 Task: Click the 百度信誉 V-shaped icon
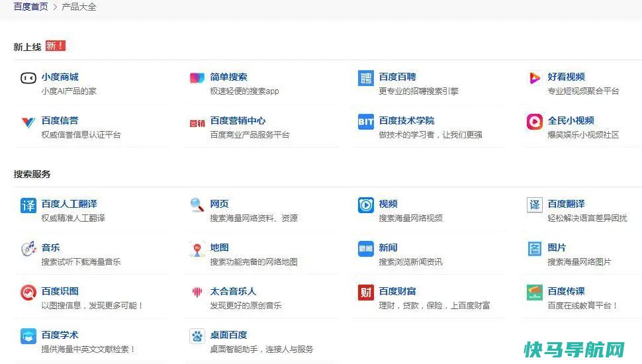point(28,122)
